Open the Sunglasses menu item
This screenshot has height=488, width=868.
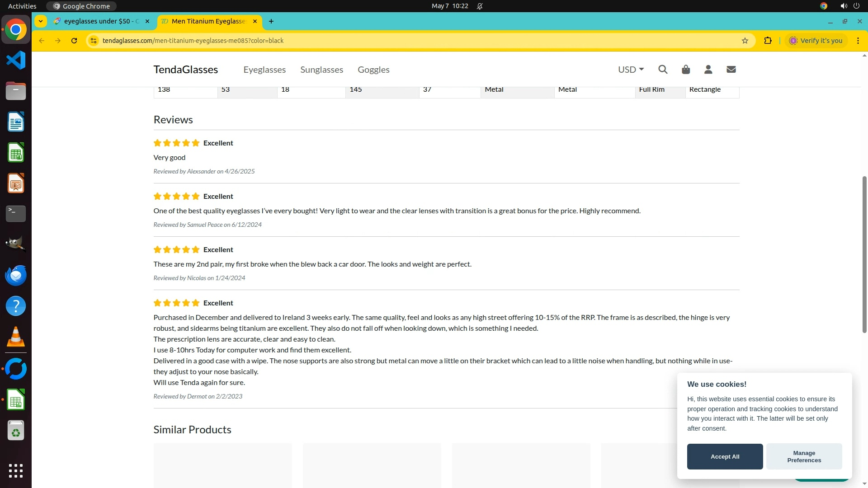click(x=321, y=70)
